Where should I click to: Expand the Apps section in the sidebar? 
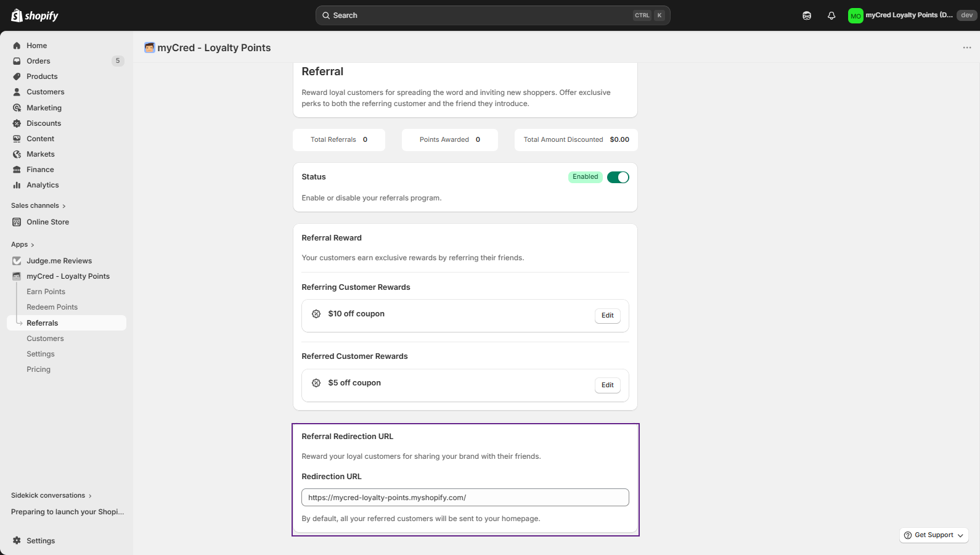tap(23, 245)
